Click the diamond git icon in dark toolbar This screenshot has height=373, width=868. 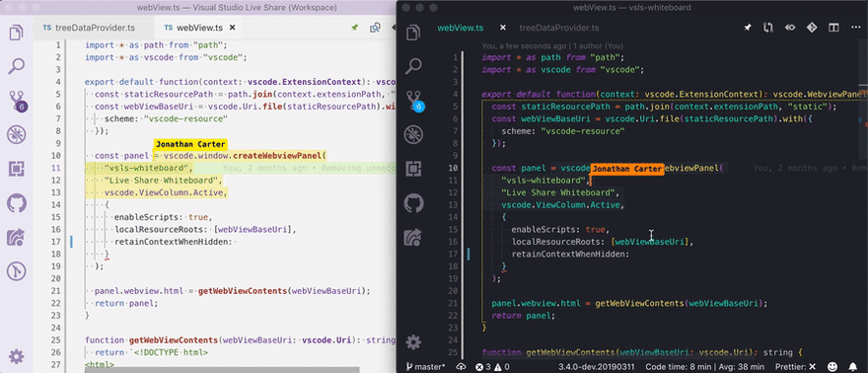point(812,28)
